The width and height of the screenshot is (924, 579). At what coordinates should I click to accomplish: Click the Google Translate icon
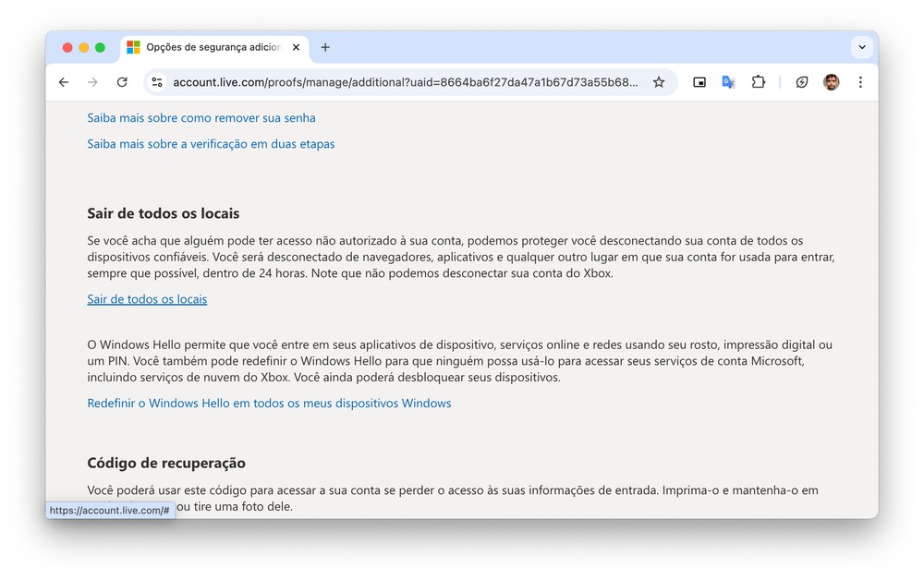(x=728, y=82)
